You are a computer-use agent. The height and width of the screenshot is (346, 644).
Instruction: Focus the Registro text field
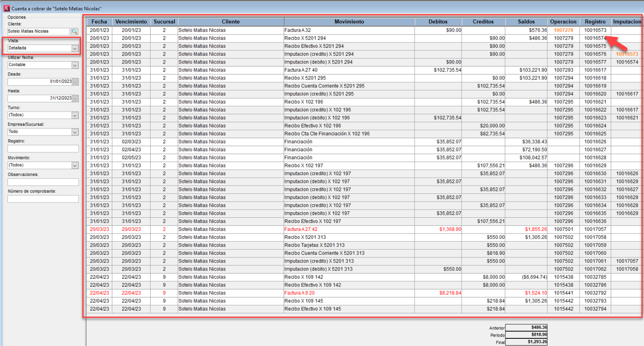click(43, 149)
